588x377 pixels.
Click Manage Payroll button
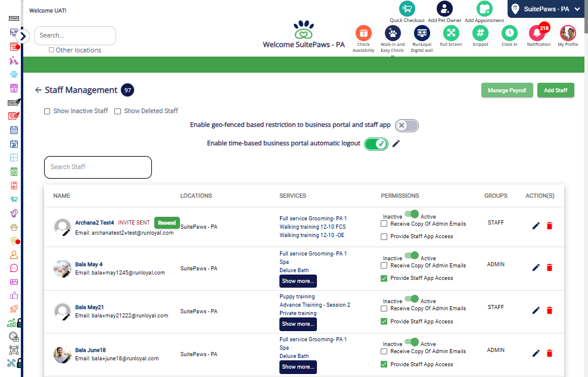click(x=507, y=91)
